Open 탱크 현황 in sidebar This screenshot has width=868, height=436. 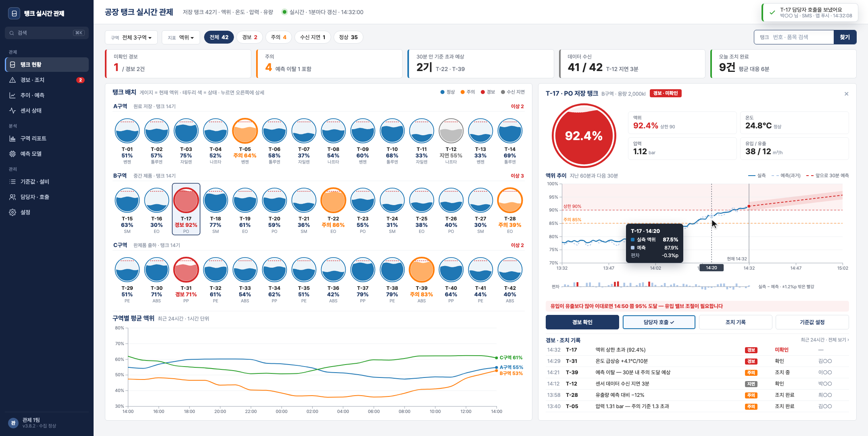pos(47,65)
